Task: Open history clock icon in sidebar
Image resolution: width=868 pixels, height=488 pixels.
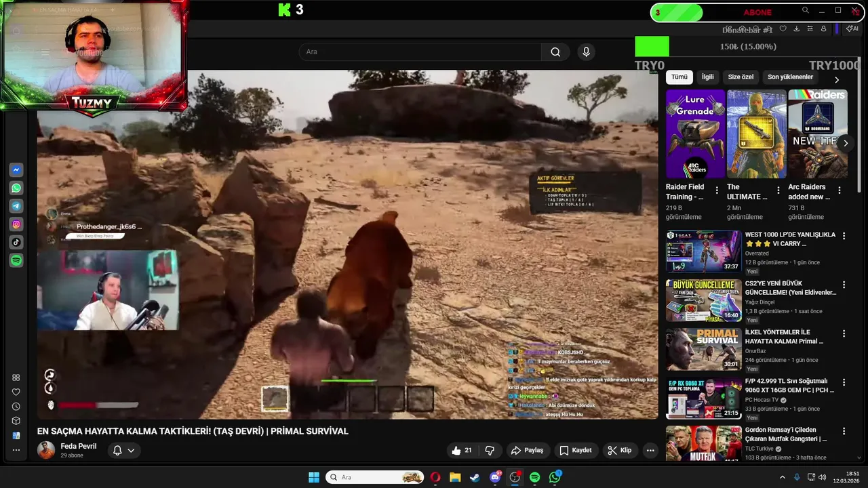Action: tap(16, 407)
